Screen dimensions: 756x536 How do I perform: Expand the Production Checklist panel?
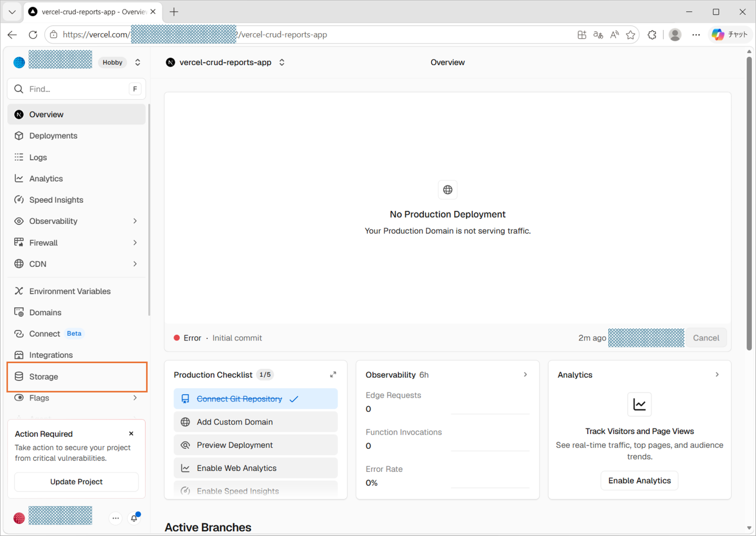333,375
